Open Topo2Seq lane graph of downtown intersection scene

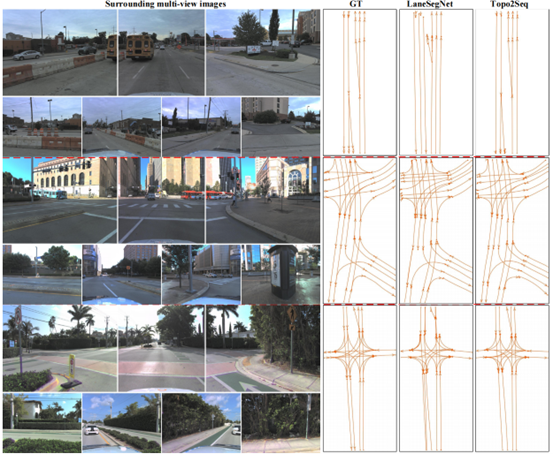click(512, 230)
